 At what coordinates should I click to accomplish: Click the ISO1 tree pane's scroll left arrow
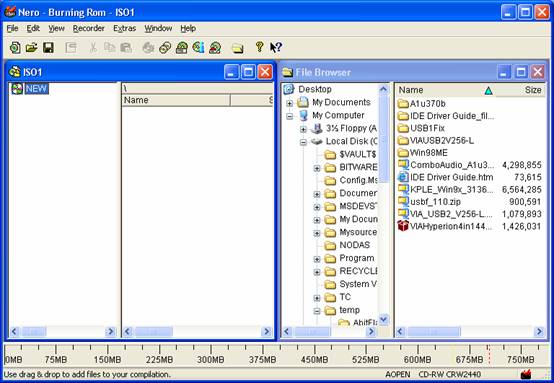14,331
